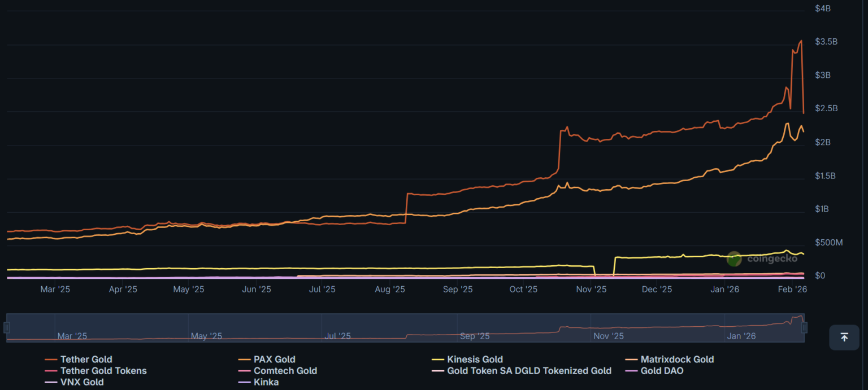This screenshot has height=390, width=868.
Task: Click the Apr '25 x-axis label
Action: coord(123,289)
